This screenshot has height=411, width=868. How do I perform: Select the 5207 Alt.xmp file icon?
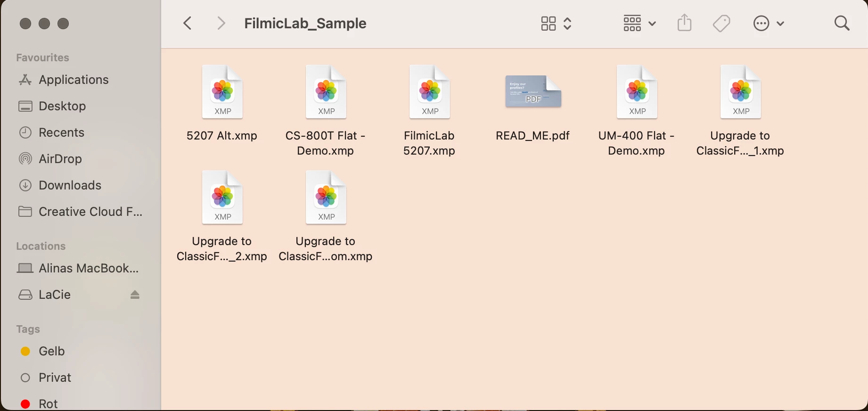point(222,92)
